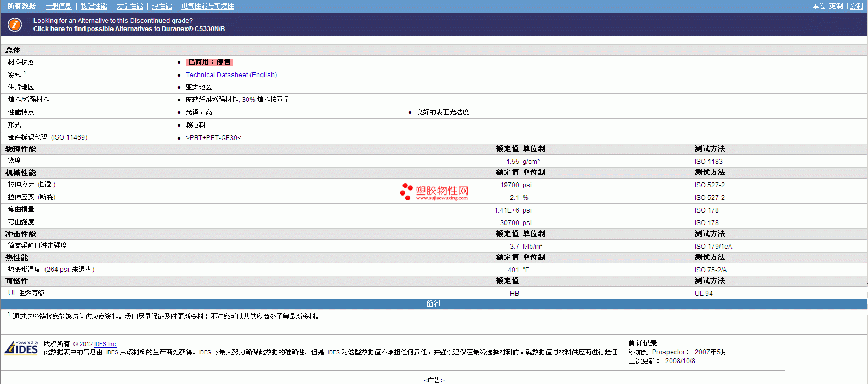Click the 19700 psi tensile stress value
This screenshot has height=384, width=868.
(516, 185)
